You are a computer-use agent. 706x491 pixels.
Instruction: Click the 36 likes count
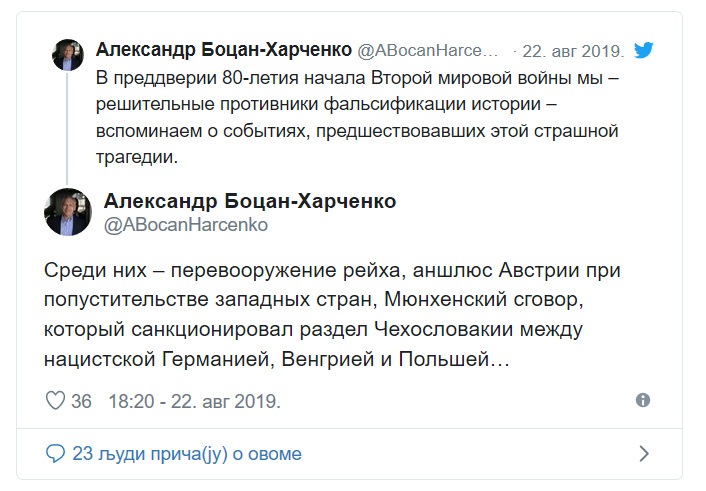pyautogui.click(x=81, y=401)
